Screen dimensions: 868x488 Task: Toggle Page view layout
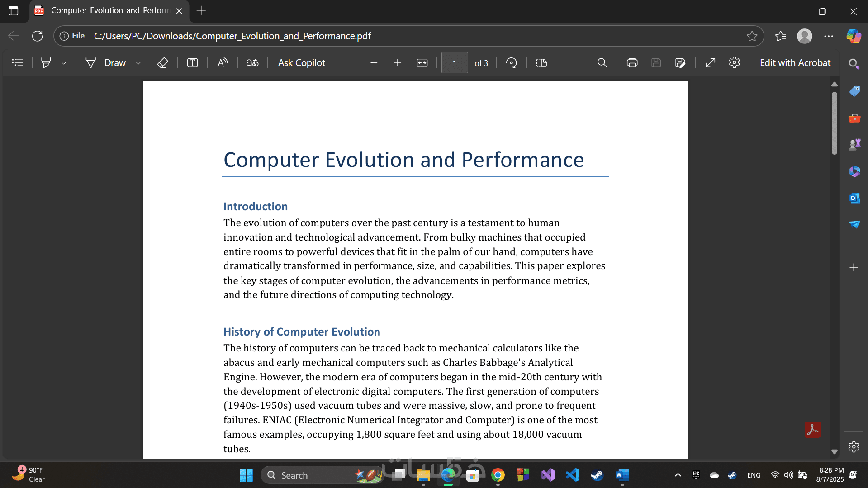[541, 63]
